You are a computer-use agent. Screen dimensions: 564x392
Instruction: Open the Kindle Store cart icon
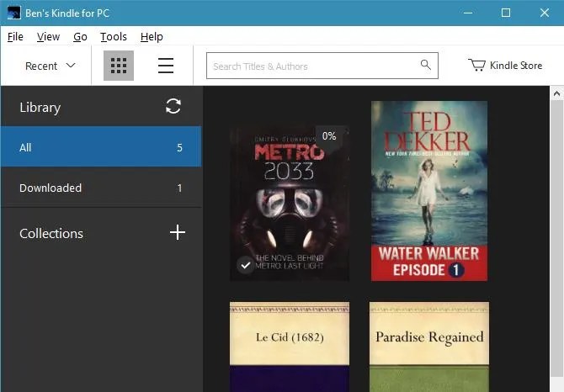click(x=476, y=65)
